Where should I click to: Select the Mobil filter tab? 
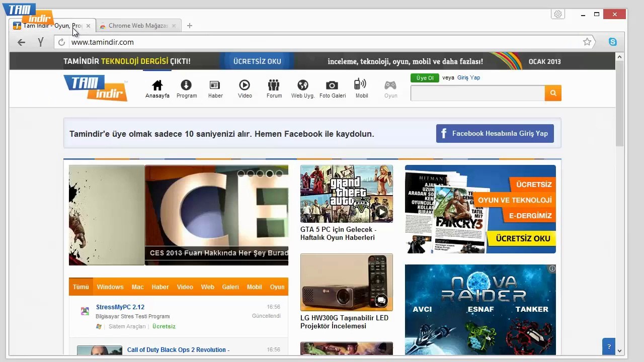pyautogui.click(x=255, y=287)
